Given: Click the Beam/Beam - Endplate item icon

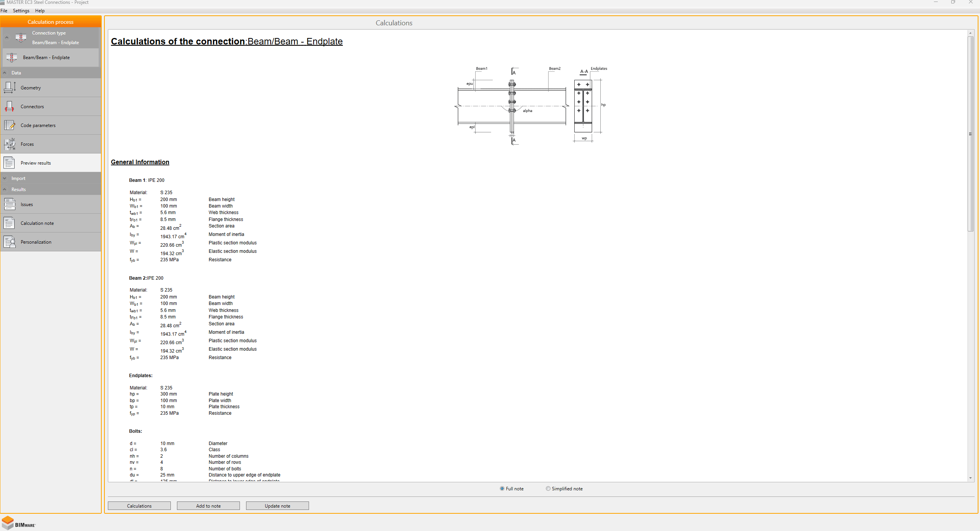Looking at the screenshot, I should pyautogui.click(x=12, y=58).
